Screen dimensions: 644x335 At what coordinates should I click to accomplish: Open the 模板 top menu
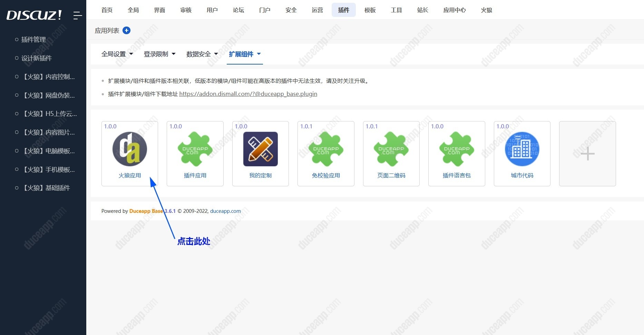tap(370, 10)
